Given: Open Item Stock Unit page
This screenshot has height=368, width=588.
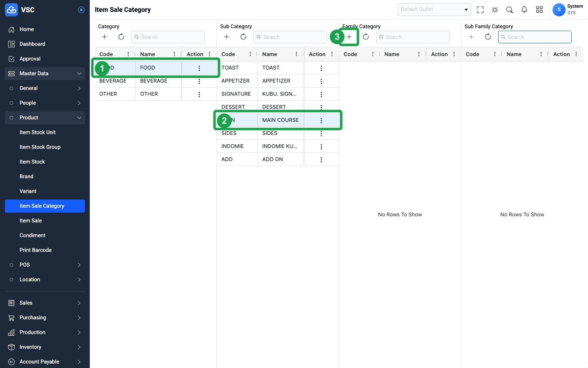Looking at the screenshot, I should click(x=45, y=132).
